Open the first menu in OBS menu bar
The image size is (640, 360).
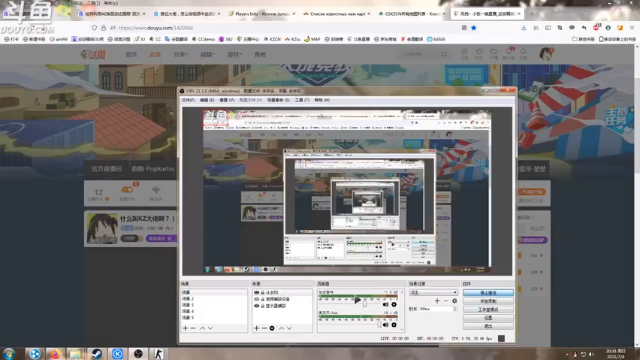188,100
